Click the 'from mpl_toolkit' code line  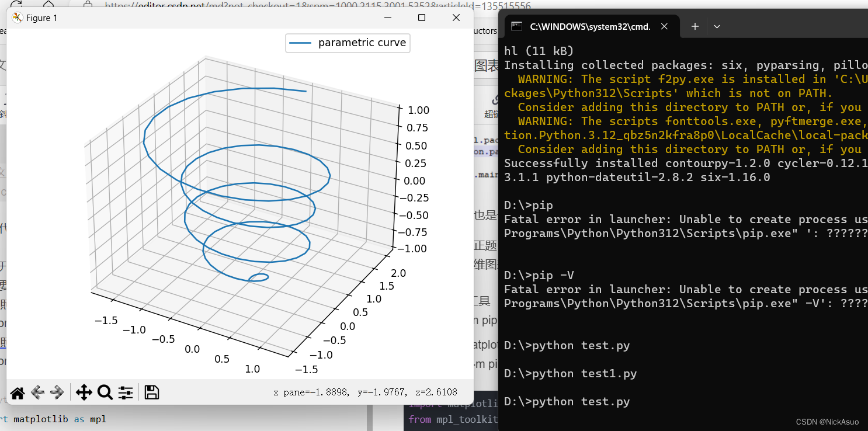coord(453,419)
